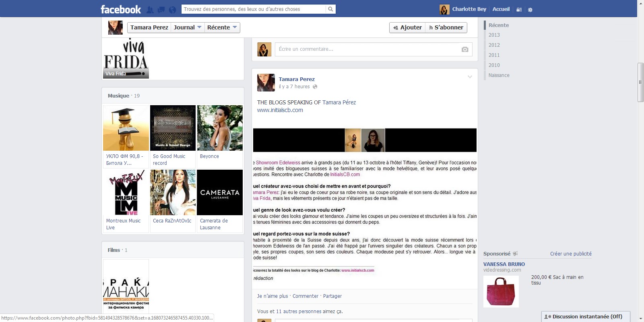
Task: Click the '200,00 € Sac à main en tissu' text
Action: pos(557,280)
